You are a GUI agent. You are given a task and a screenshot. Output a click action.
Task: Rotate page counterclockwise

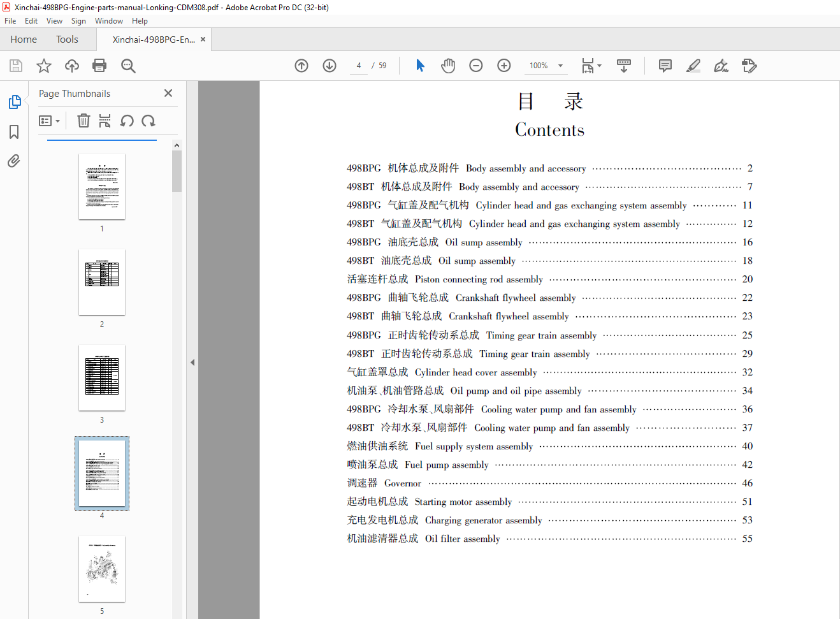click(127, 120)
